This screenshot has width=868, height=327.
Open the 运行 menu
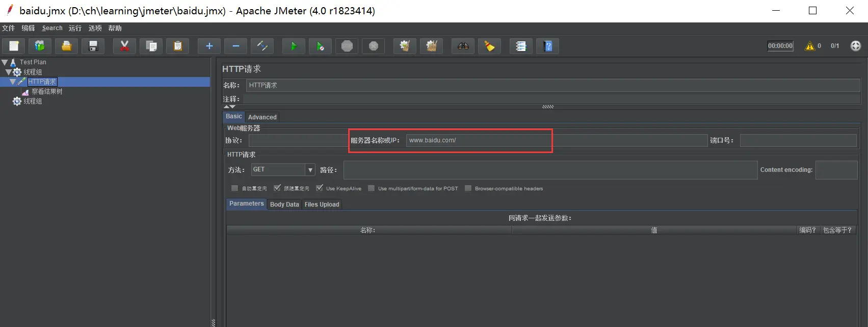[75, 28]
